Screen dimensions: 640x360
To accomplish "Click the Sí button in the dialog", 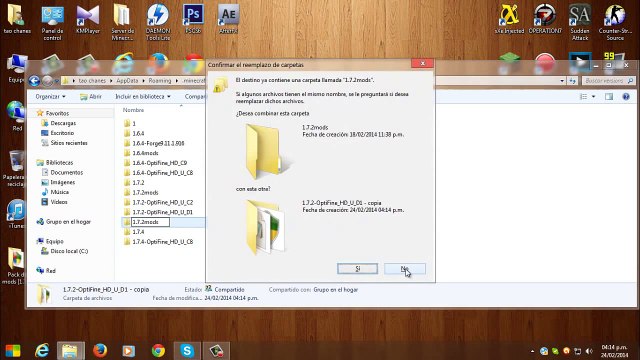I will (x=357, y=268).
